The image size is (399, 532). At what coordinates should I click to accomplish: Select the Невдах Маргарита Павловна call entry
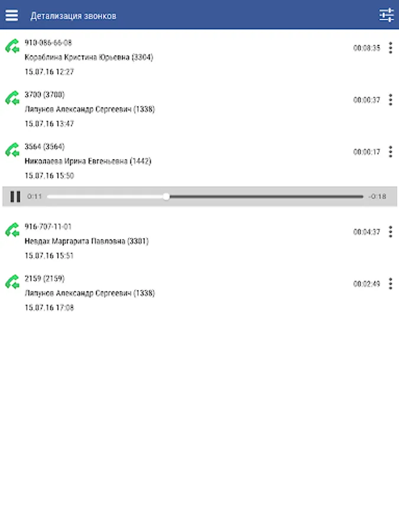pyautogui.click(x=200, y=241)
